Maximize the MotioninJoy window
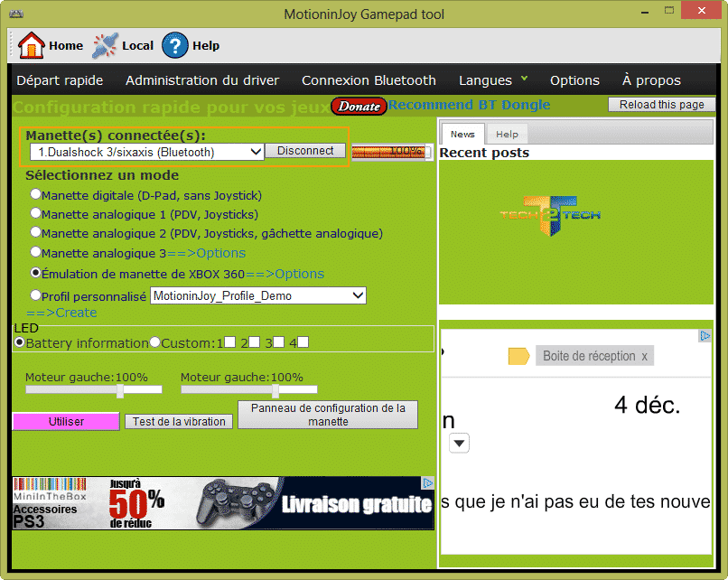728x580 pixels. tap(669, 11)
